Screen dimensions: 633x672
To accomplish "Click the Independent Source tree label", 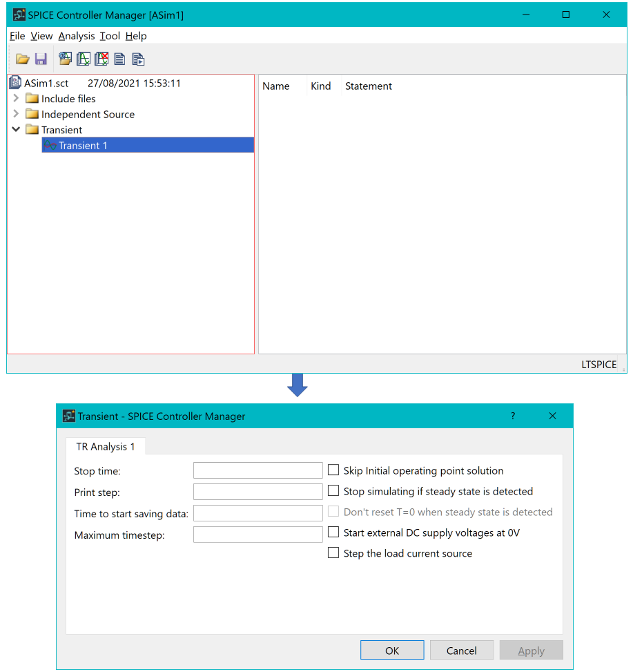I will pos(88,114).
